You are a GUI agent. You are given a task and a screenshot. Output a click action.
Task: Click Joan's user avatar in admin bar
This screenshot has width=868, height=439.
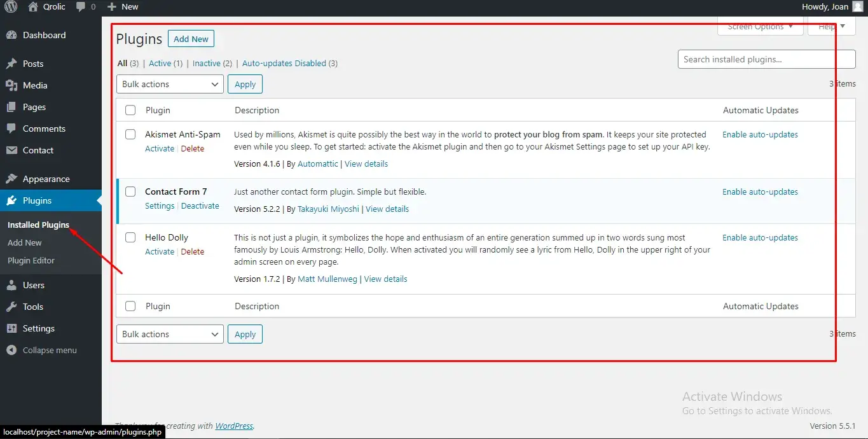tap(858, 7)
